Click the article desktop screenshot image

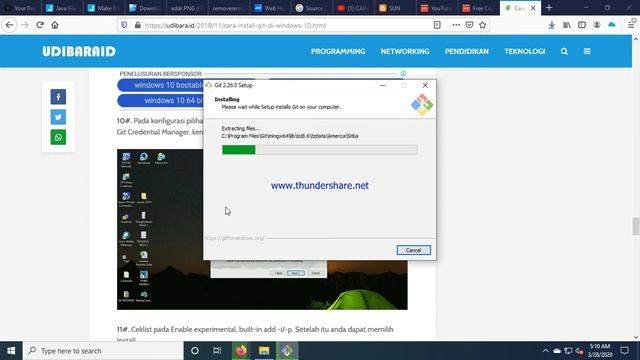point(262,229)
